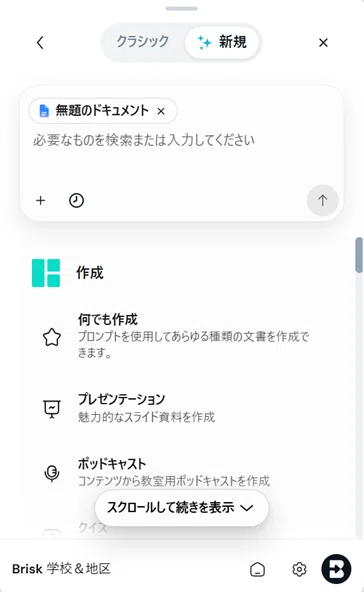Close the Brisk panel with X
364x592 pixels.
323,43
